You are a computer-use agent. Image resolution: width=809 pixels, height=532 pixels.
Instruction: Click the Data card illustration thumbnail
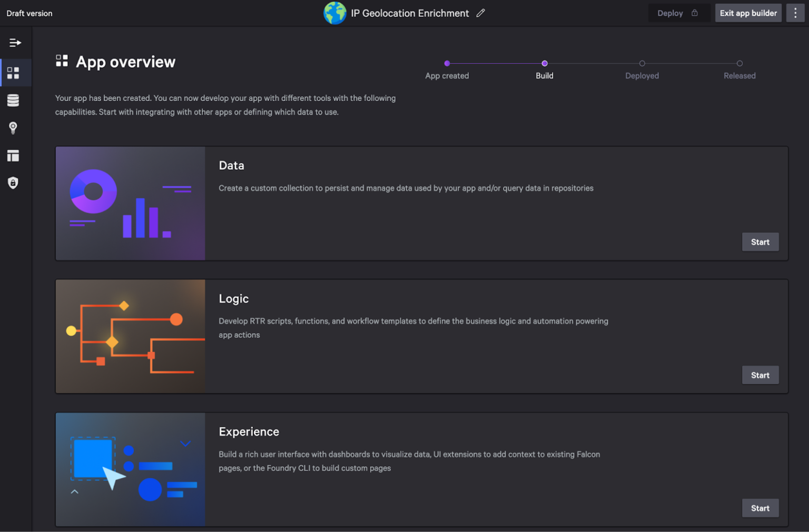(x=130, y=203)
